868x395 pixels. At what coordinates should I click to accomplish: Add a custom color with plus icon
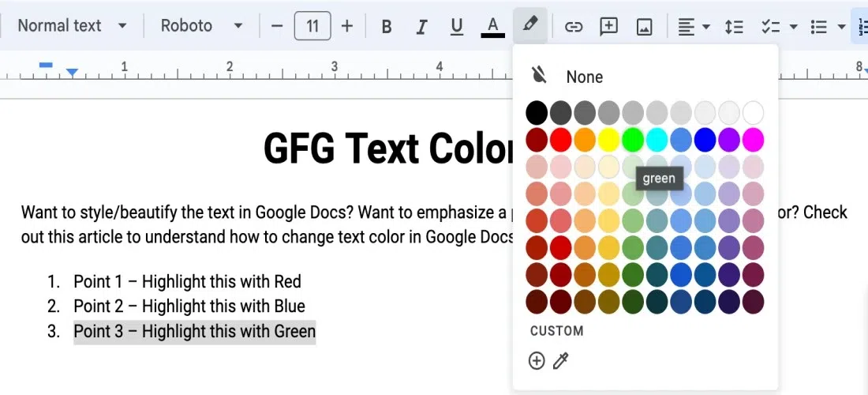point(537,361)
